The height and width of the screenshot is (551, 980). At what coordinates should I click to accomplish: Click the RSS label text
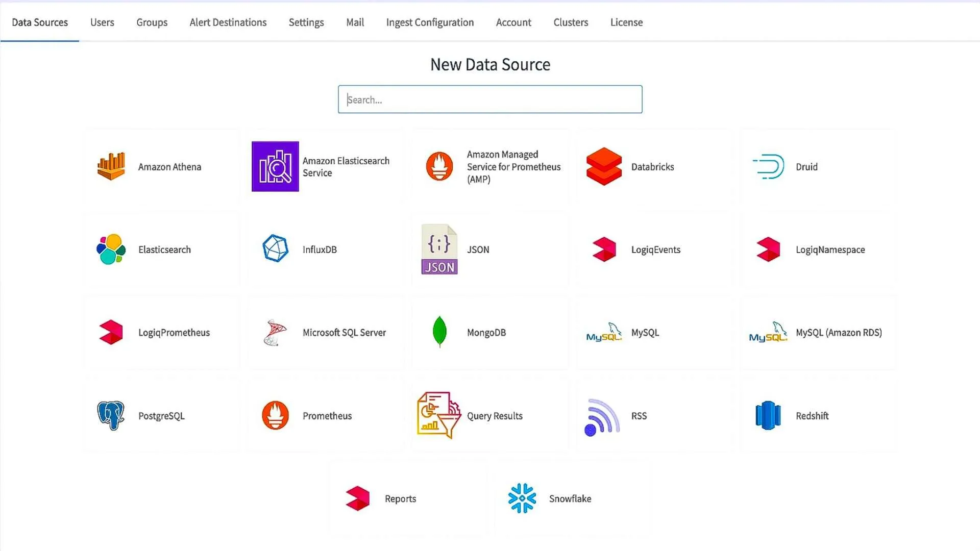point(639,416)
